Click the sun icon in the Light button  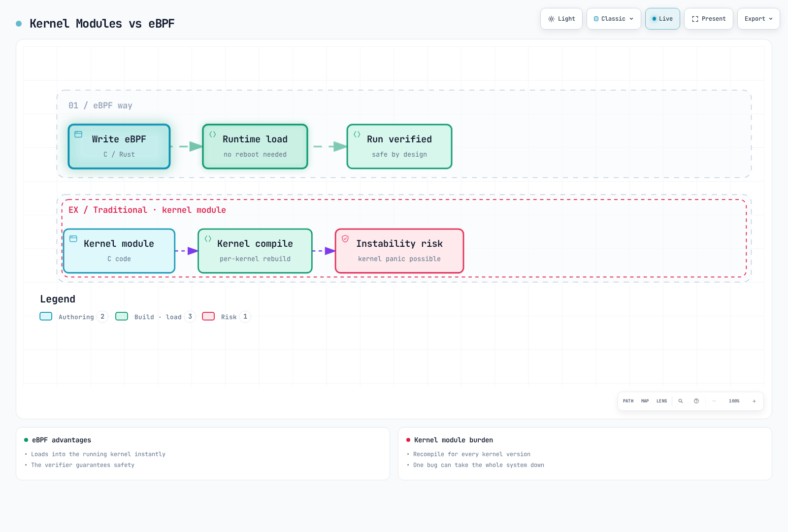(x=551, y=19)
